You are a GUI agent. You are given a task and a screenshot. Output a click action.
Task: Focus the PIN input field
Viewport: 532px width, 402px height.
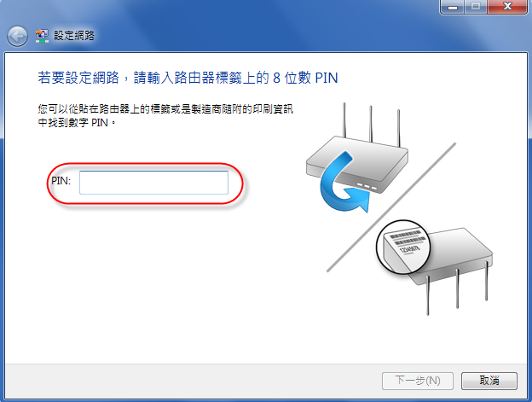(x=153, y=183)
